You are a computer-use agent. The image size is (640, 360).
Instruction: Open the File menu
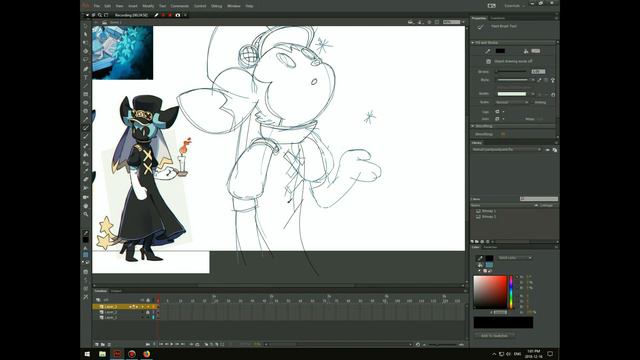click(97, 6)
